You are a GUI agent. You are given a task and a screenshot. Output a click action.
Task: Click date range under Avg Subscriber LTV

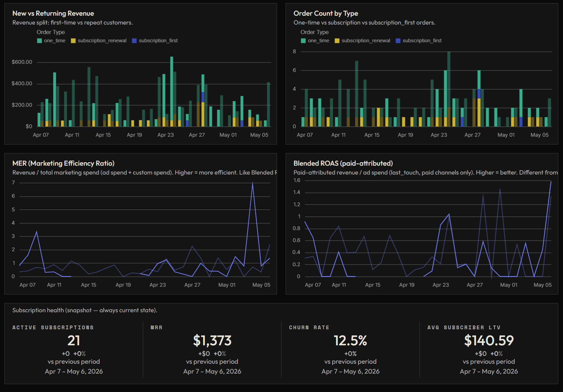(x=489, y=372)
